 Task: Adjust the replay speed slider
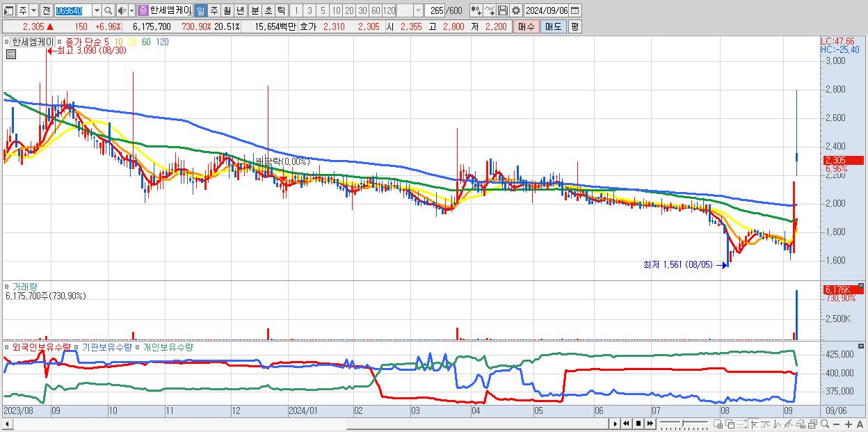(x=684, y=424)
